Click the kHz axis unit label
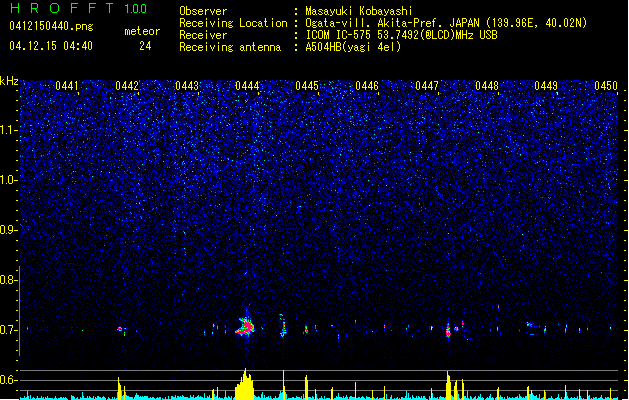Screen dimensions: 629x400 coord(9,81)
